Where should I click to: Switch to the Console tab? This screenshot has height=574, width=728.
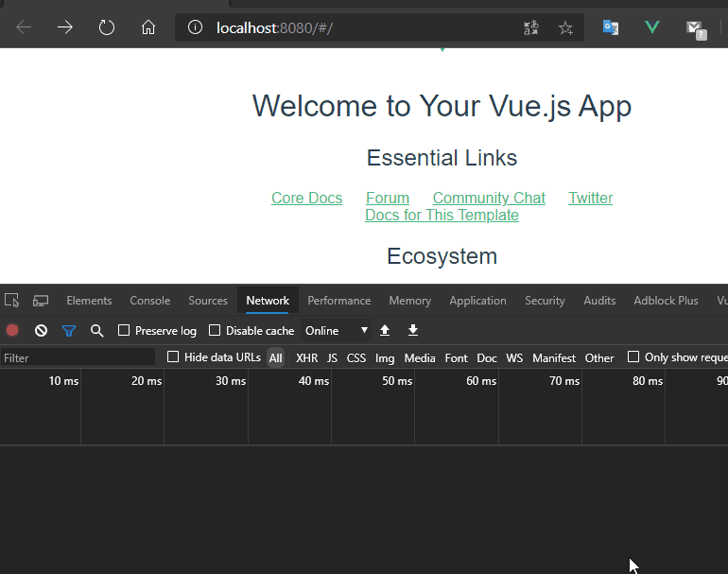click(150, 301)
